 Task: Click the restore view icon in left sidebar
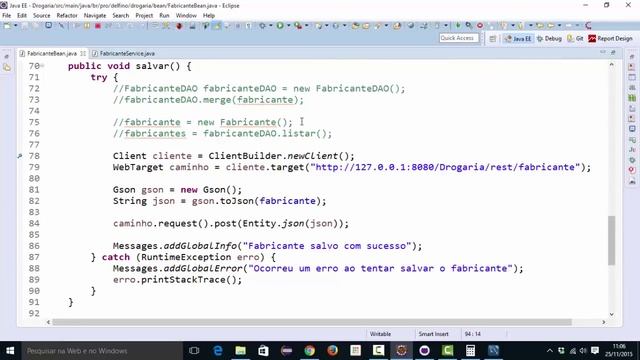(7, 57)
